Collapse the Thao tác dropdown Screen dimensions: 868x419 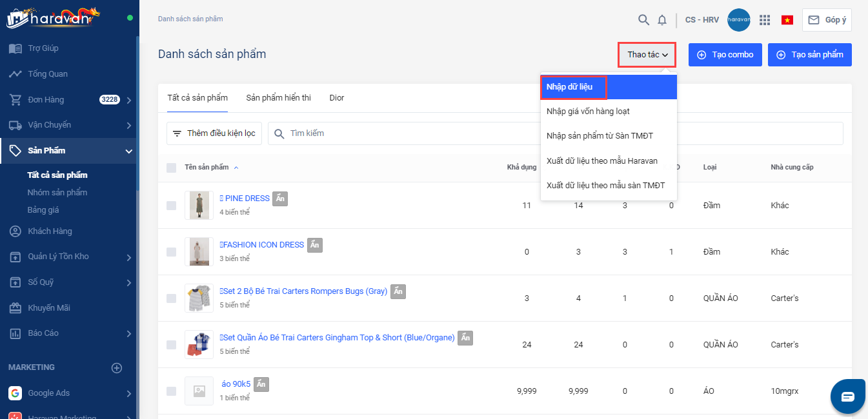tap(647, 55)
